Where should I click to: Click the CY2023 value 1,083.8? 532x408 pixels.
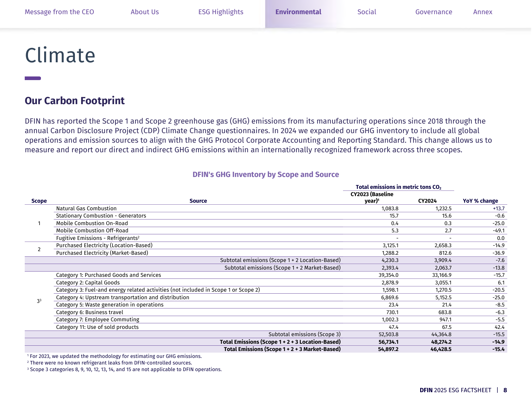tap(390, 209)
